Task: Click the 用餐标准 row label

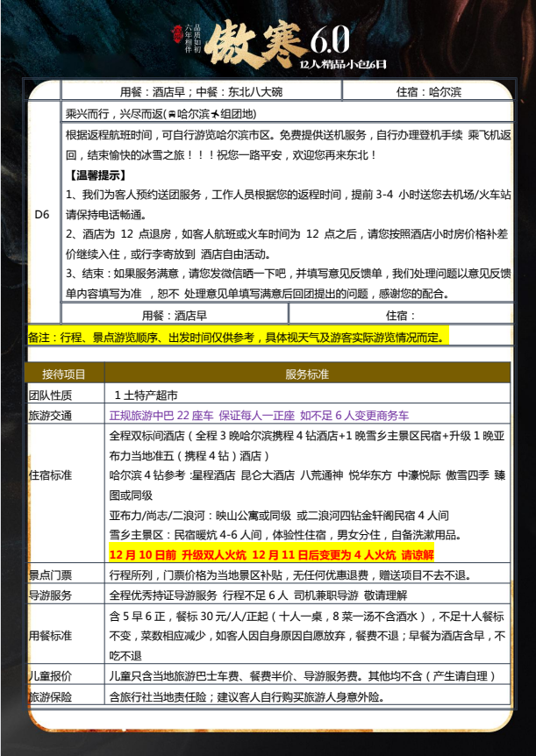Action: pyautogui.click(x=50, y=636)
